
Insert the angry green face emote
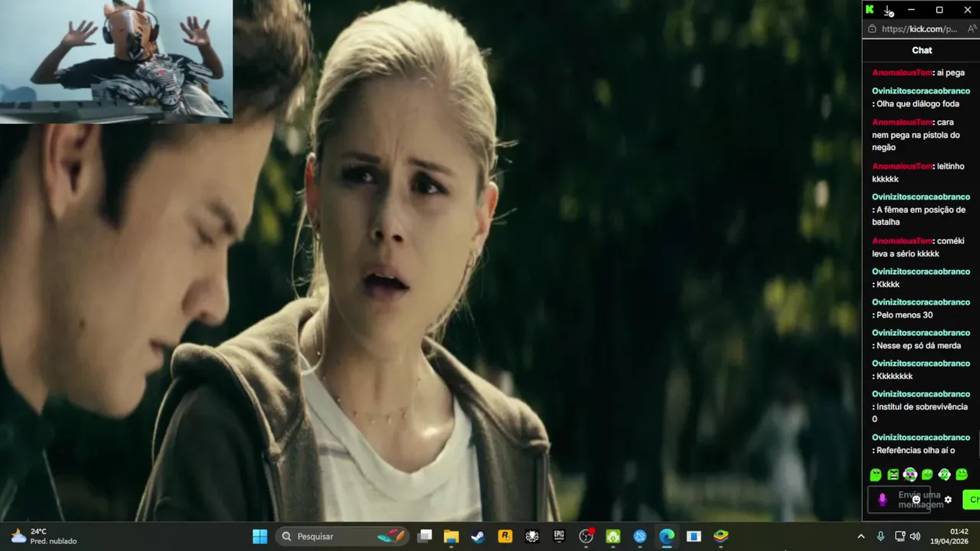pyautogui.click(x=893, y=474)
